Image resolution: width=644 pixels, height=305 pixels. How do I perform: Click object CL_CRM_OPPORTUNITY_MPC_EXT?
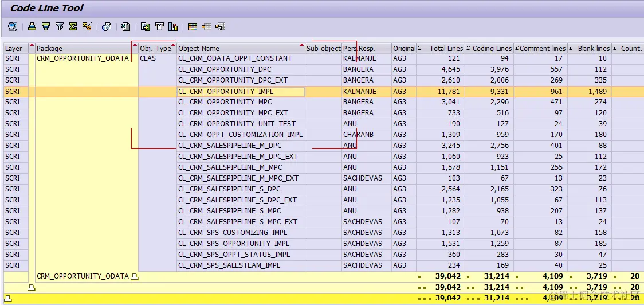(241, 112)
